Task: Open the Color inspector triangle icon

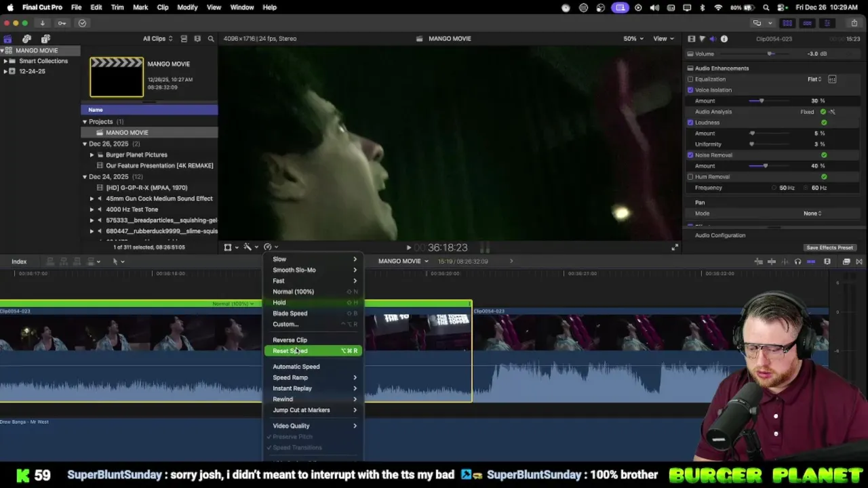Action: pos(702,39)
